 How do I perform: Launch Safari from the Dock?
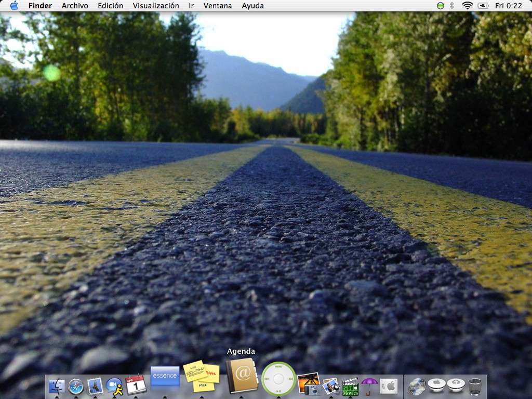(x=76, y=387)
